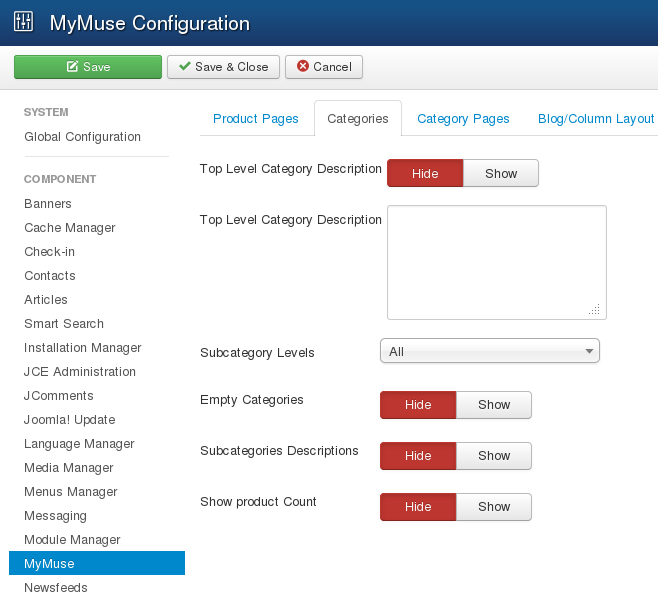Show Subcategories Descriptions
Image resolution: width=658 pixels, height=594 pixels.
pos(494,455)
